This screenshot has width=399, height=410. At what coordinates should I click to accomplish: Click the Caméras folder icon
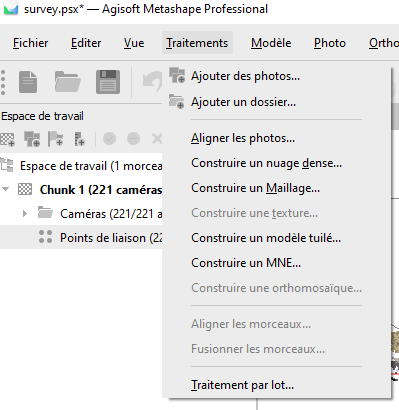pos(45,212)
